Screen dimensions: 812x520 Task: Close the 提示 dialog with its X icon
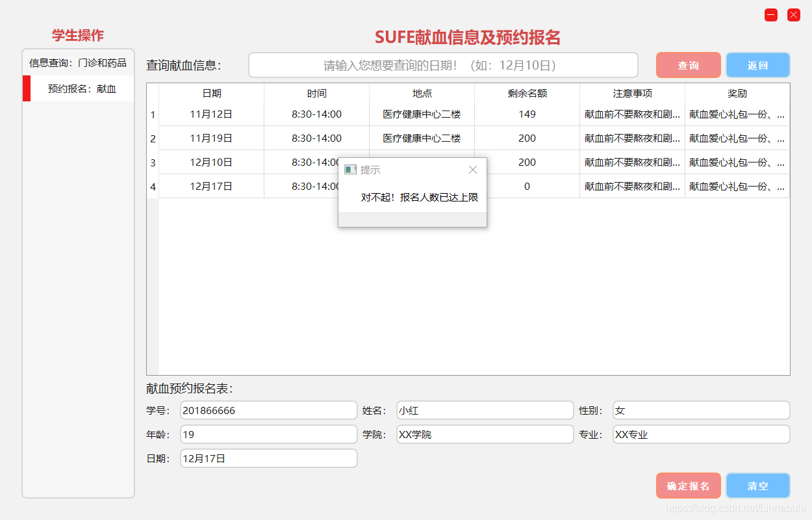[x=473, y=170]
